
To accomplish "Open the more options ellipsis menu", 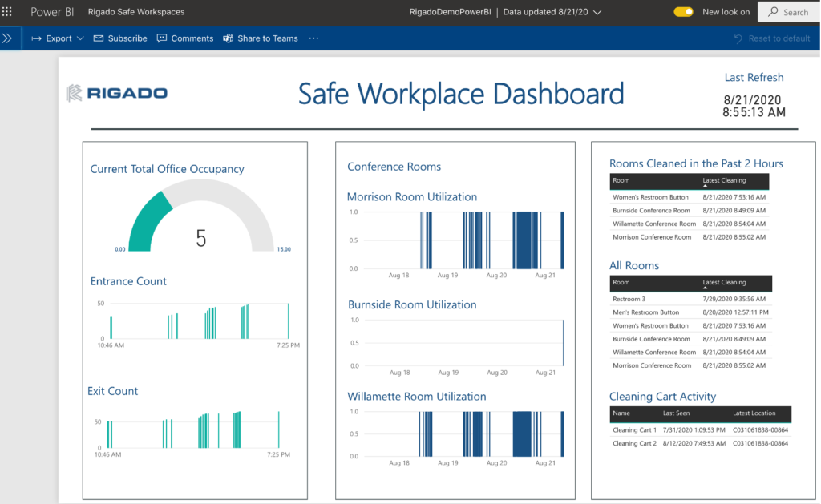I will [x=313, y=38].
